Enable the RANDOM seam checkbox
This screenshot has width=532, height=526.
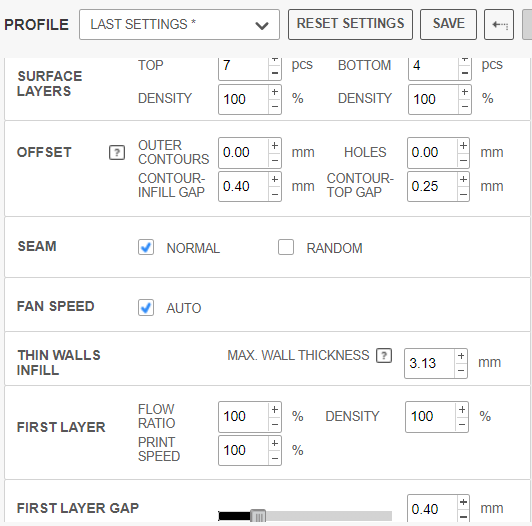point(286,247)
